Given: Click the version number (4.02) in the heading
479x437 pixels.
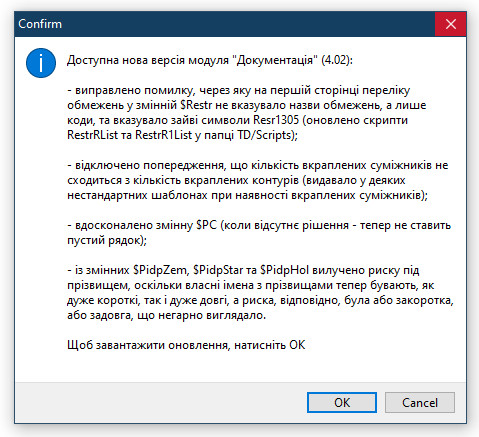Looking at the screenshot, I should [x=336, y=60].
